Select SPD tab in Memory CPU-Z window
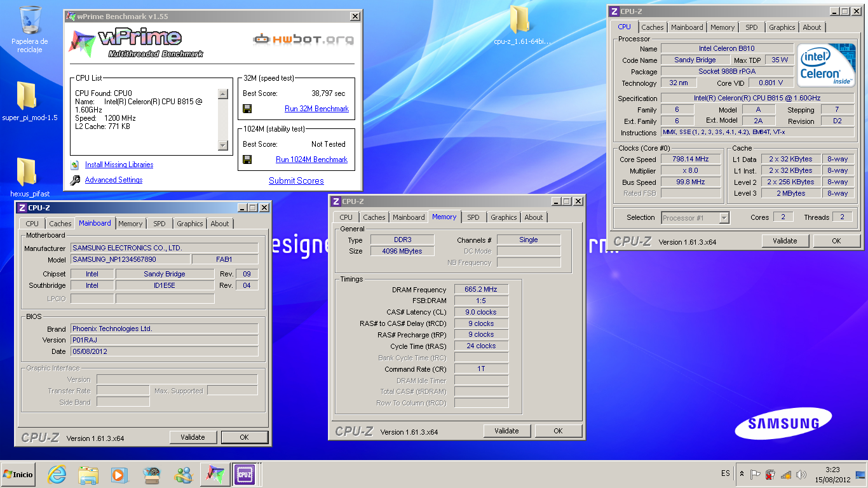 pos(473,217)
